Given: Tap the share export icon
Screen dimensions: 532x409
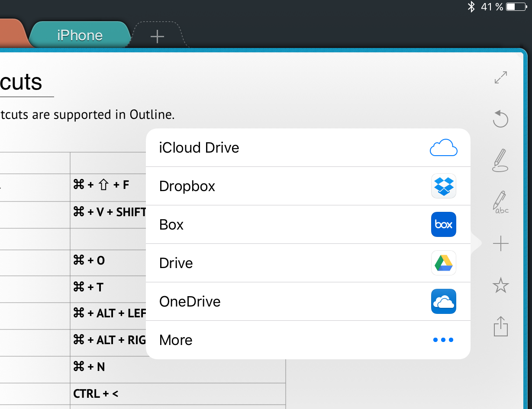Looking at the screenshot, I should click(x=500, y=326).
